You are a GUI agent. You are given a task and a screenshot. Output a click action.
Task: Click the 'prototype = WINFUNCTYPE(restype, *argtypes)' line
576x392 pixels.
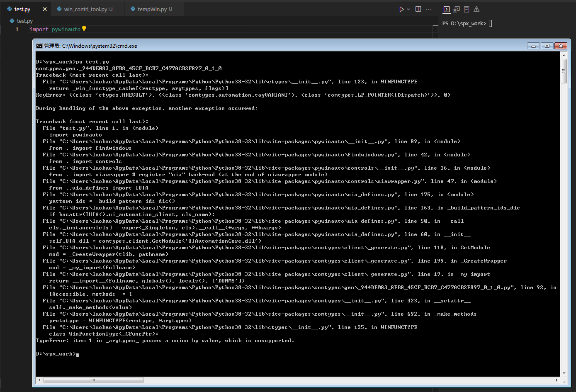pos(120,321)
